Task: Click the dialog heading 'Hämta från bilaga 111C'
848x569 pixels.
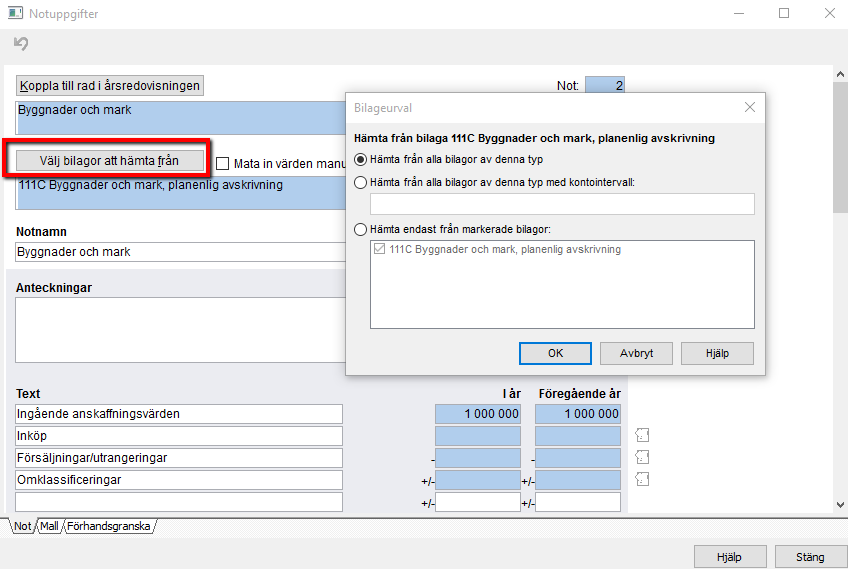Action: (x=534, y=138)
